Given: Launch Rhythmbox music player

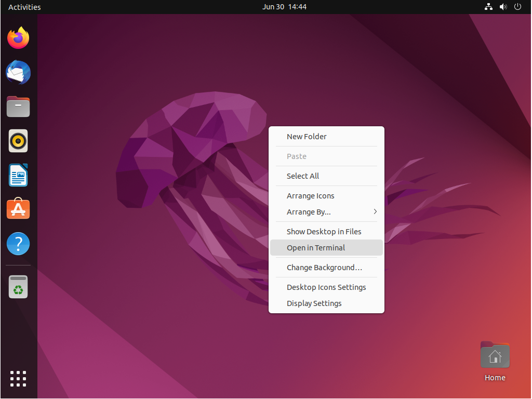Looking at the screenshot, I should tap(18, 141).
